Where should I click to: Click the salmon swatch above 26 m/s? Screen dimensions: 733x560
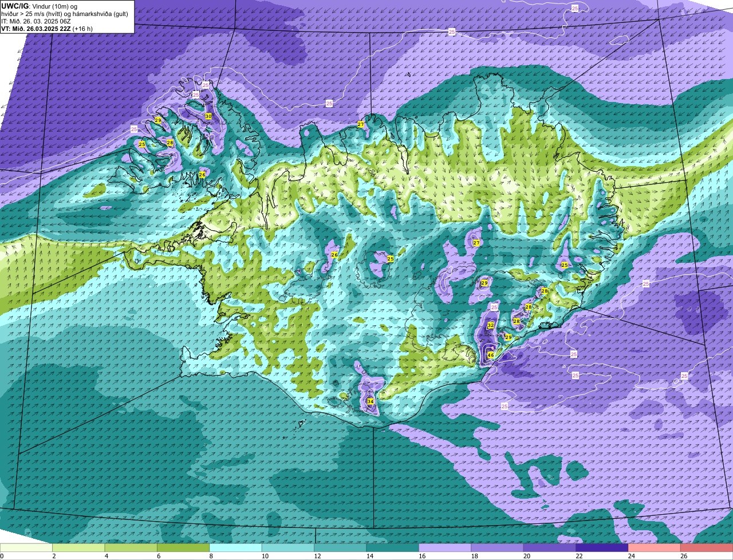click(707, 548)
